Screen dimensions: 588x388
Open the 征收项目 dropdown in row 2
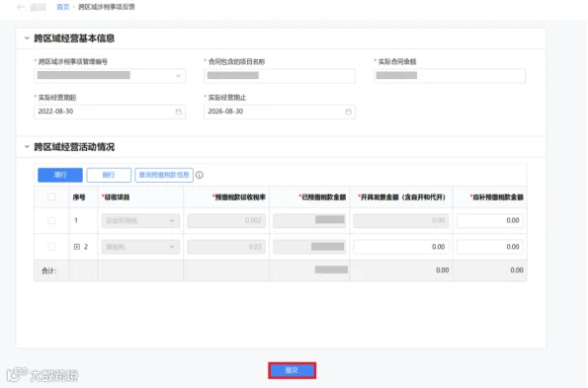pos(140,247)
